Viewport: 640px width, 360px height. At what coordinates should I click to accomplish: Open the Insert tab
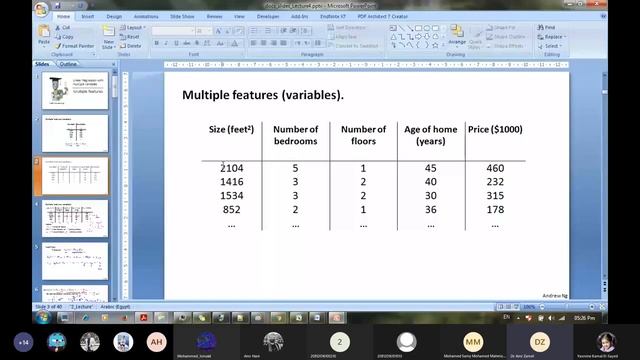point(88,16)
